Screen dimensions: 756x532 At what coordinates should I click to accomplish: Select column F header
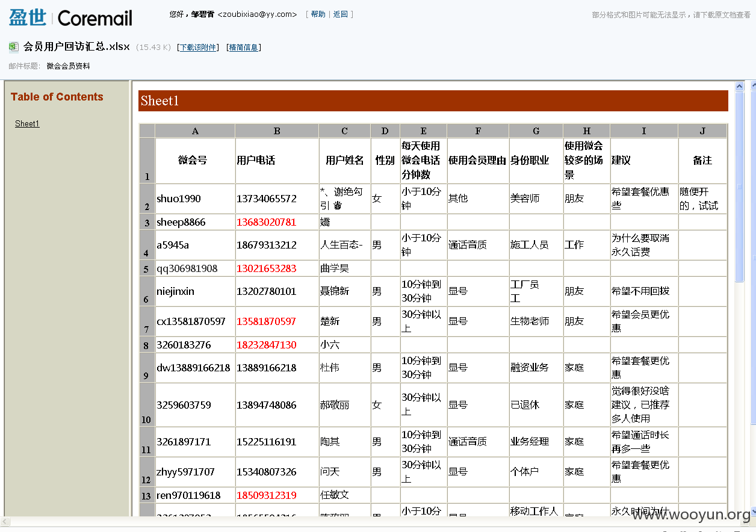pyautogui.click(x=478, y=131)
